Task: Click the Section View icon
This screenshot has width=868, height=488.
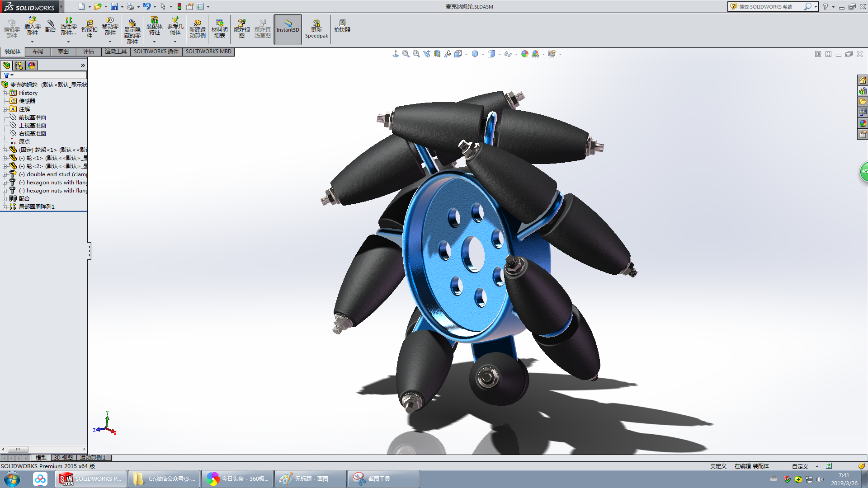Action: coord(437,54)
